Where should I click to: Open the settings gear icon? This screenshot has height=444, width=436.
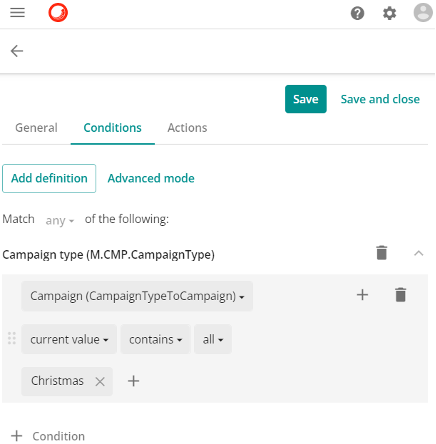(389, 13)
